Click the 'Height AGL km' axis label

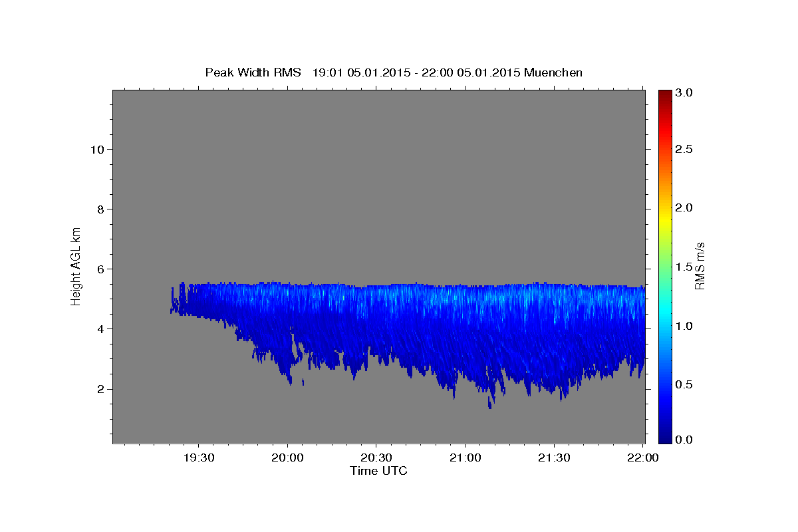[x=76, y=266]
